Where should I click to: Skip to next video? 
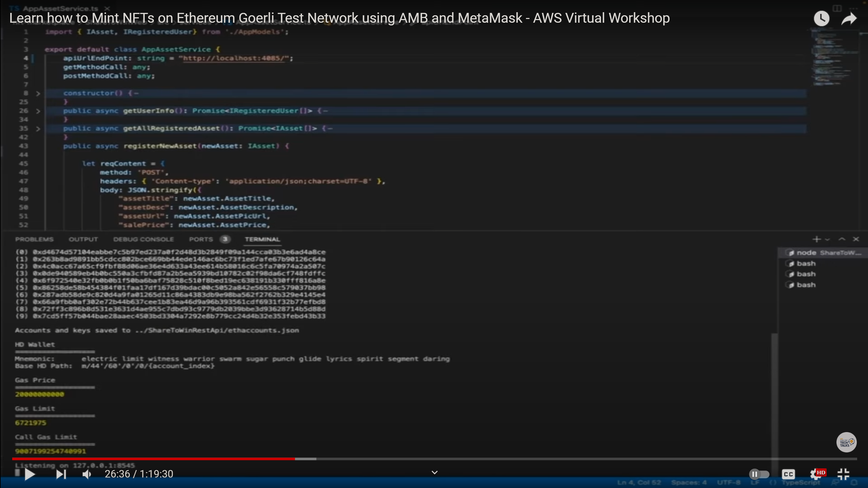pyautogui.click(x=61, y=474)
